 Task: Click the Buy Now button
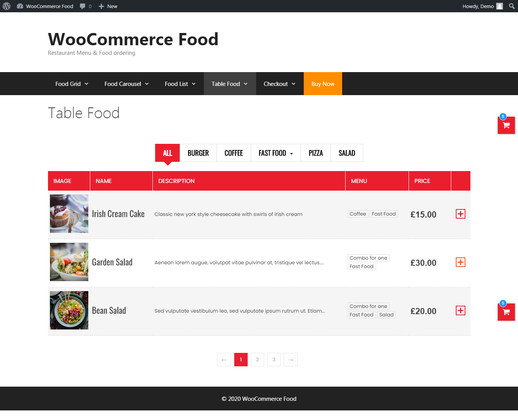pyautogui.click(x=323, y=84)
